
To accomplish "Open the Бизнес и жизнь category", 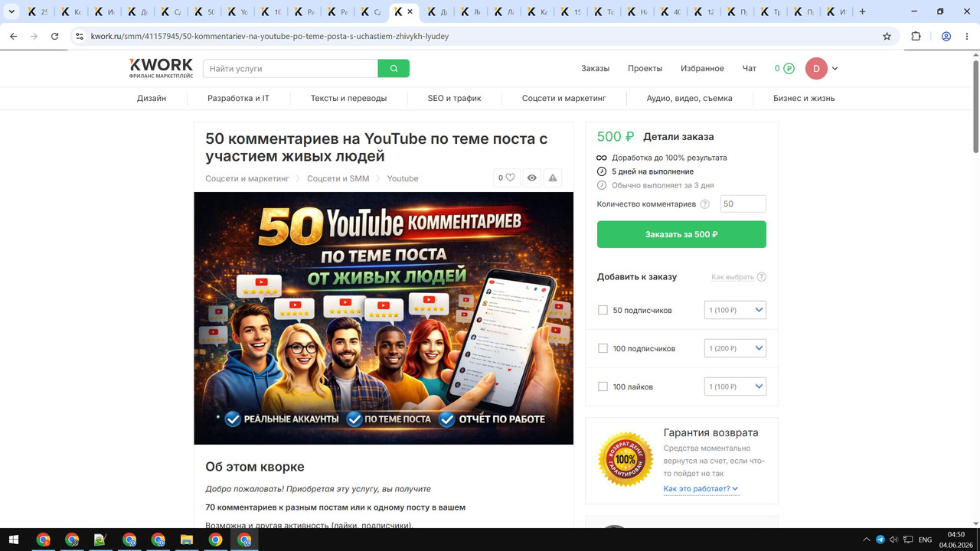I will (804, 98).
